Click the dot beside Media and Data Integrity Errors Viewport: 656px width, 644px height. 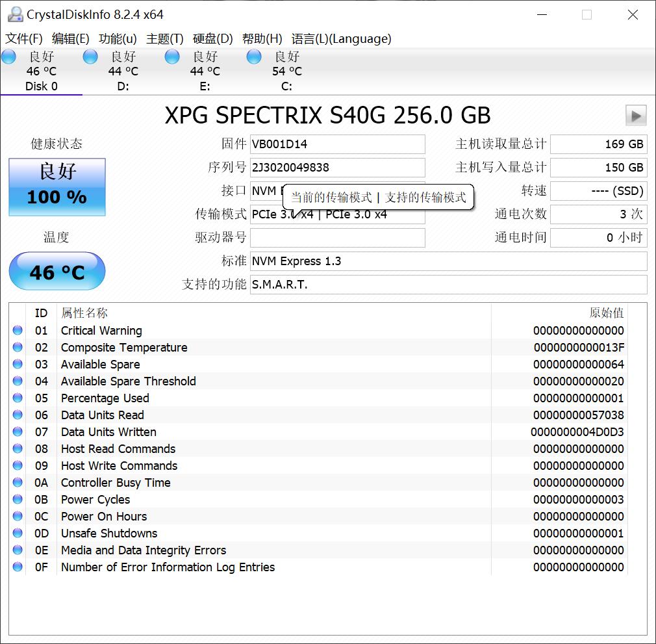tap(18, 550)
